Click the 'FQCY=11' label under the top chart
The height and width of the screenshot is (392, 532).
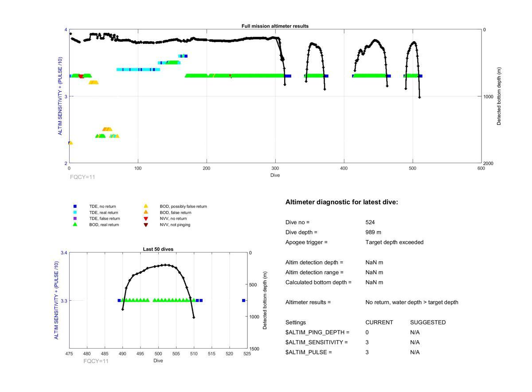pyautogui.click(x=82, y=177)
